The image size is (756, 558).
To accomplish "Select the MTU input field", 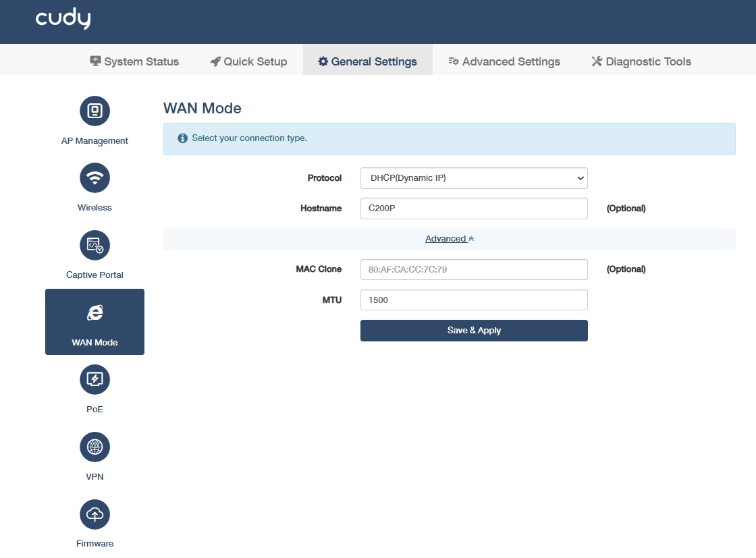I will 473,300.
